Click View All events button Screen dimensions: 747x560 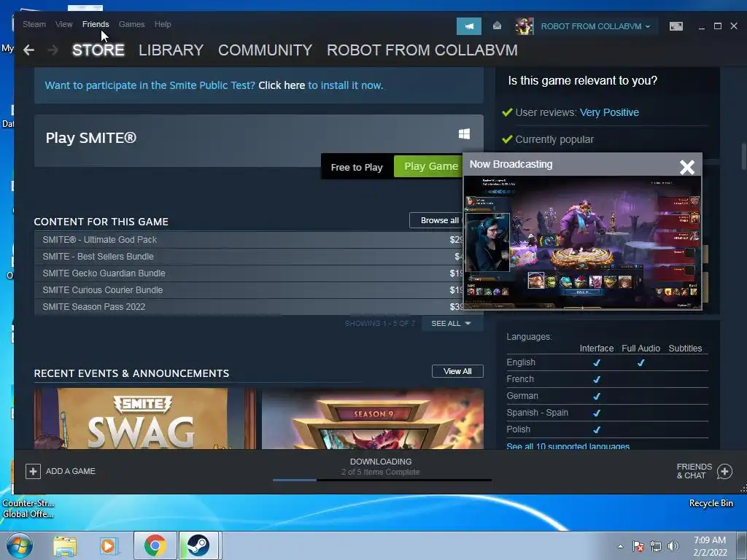[x=457, y=371]
